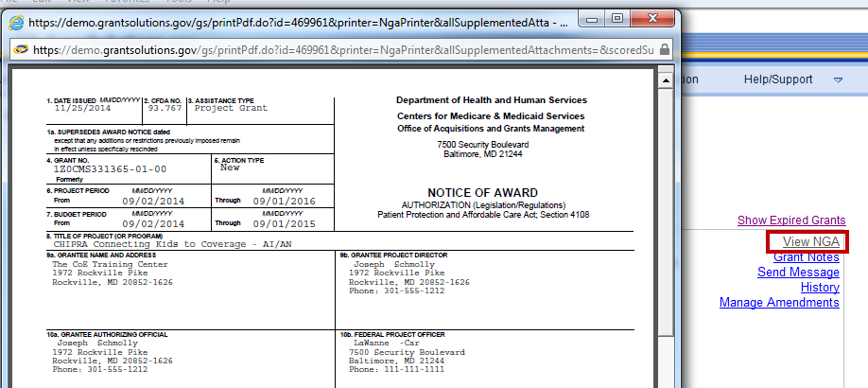Expand the Help/Support dropdown arrow
The width and height of the screenshot is (868, 388).
tap(838, 80)
